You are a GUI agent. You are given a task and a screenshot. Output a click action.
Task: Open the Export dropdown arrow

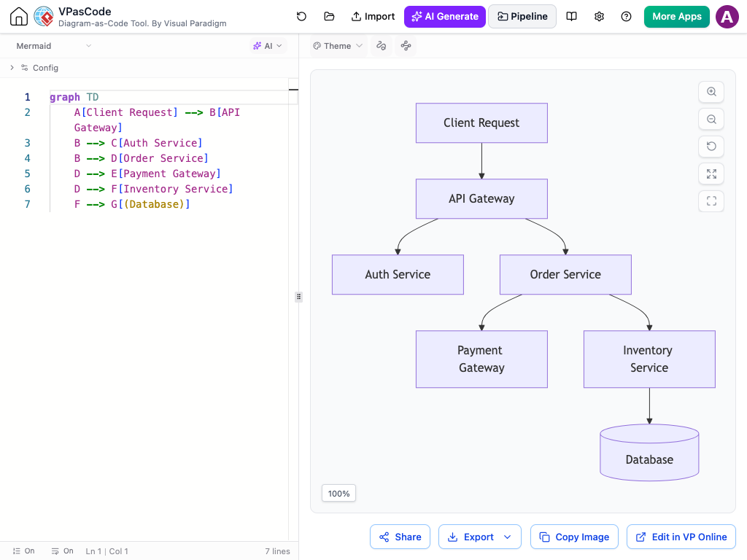(508, 537)
